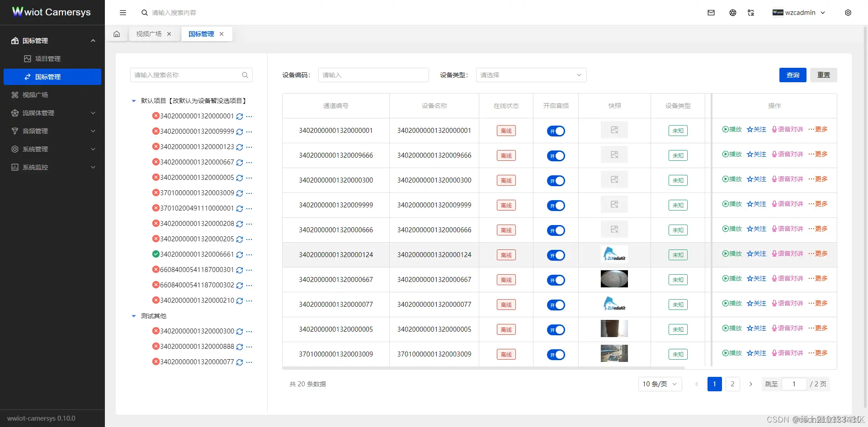Image resolution: width=868 pixels, height=427 pixels.
Task: Expand 系统监控 in the sidebar
Action: point(52,167)
